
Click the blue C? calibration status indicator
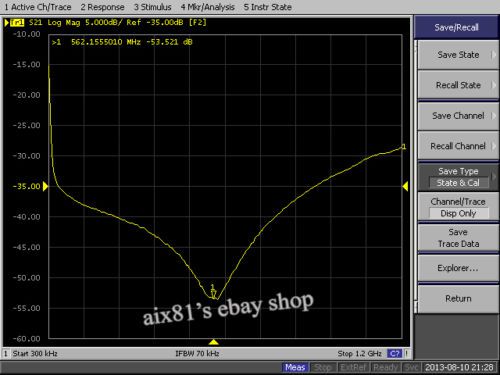[394, 353]
